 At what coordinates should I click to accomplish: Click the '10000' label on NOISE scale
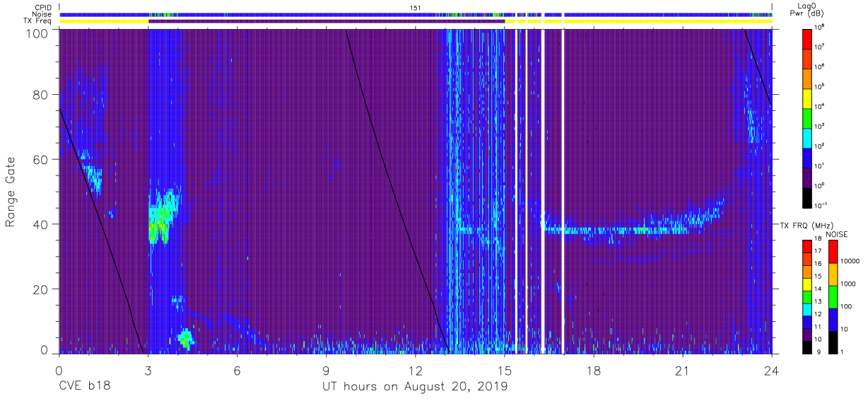pyautogui.click(x=851, y=261)
